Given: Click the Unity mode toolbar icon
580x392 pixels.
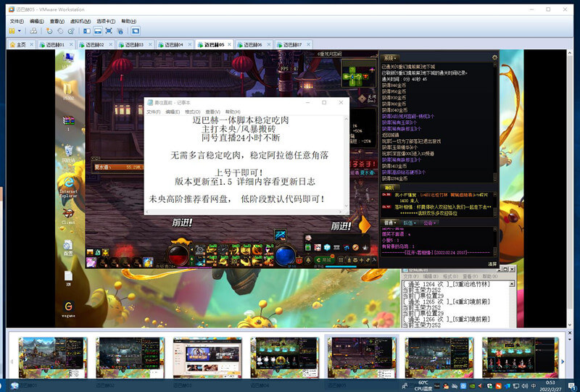Looking at the screenshot, I should (120, 31).
